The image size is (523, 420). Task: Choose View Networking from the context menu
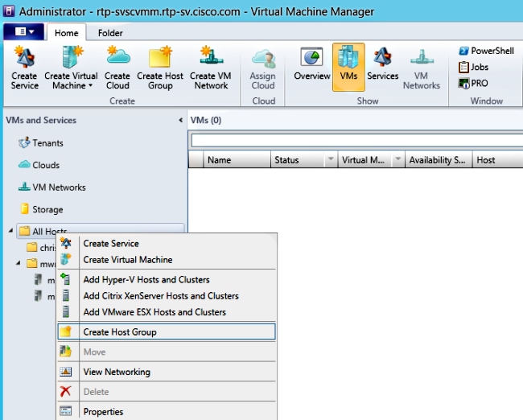click(x=167, y=372)
